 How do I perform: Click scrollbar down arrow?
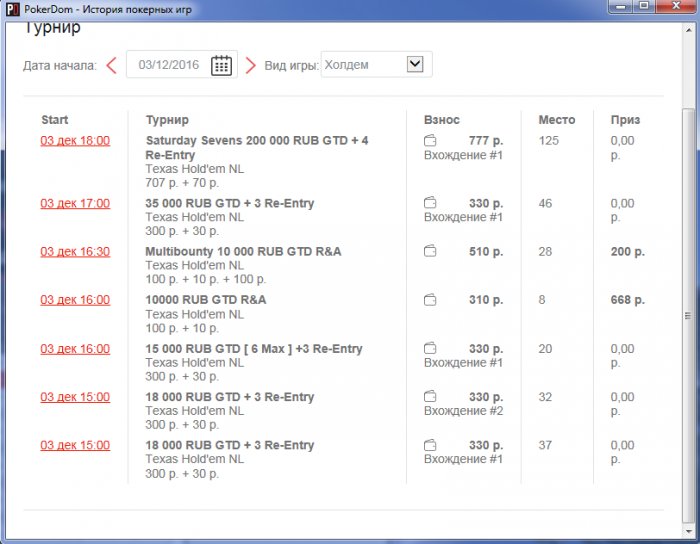689,531
